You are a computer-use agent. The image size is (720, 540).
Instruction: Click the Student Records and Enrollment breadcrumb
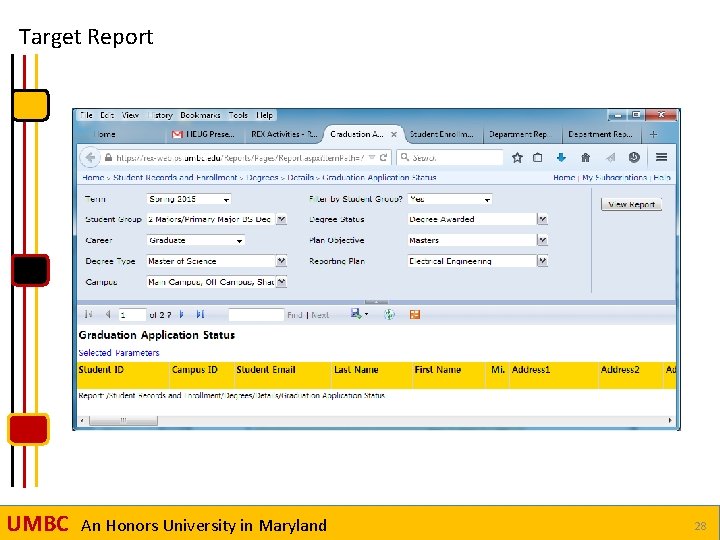tap(174, 177)
